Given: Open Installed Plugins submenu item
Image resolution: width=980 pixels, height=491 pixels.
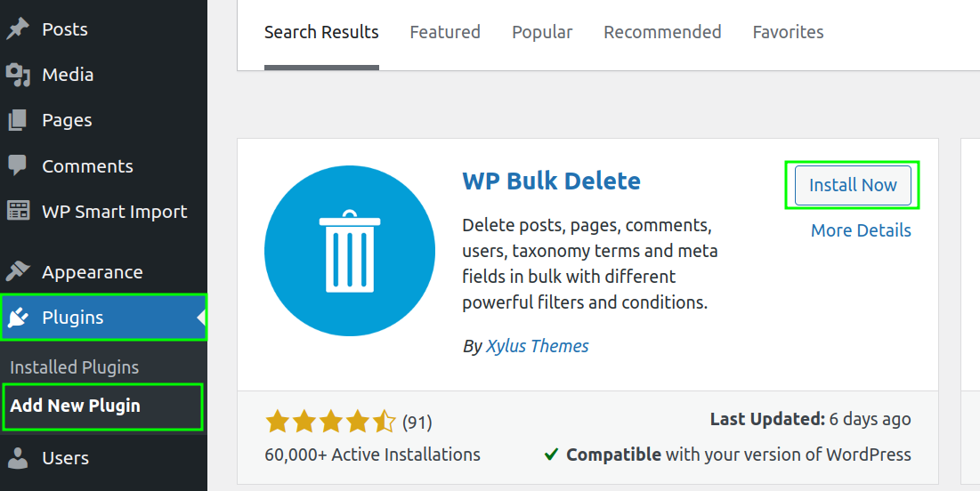Looking at the screenshot, I should [x=75, y=367].
